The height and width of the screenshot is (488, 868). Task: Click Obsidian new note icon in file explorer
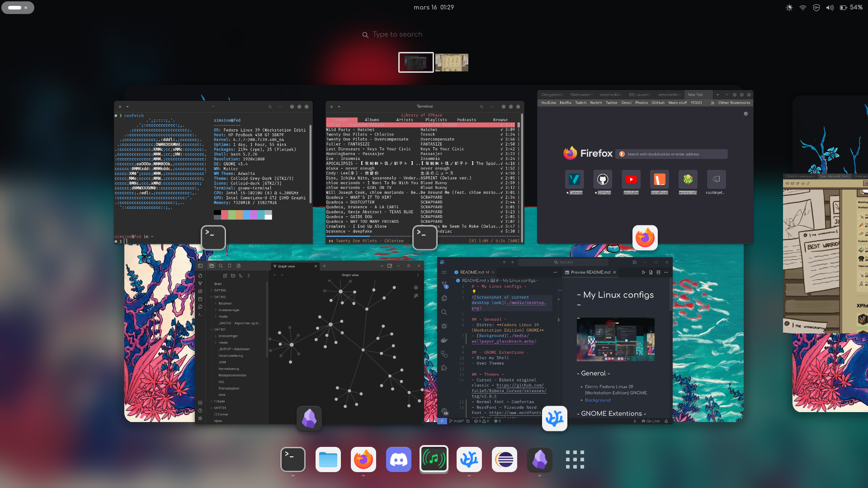(x=225, y=276)
